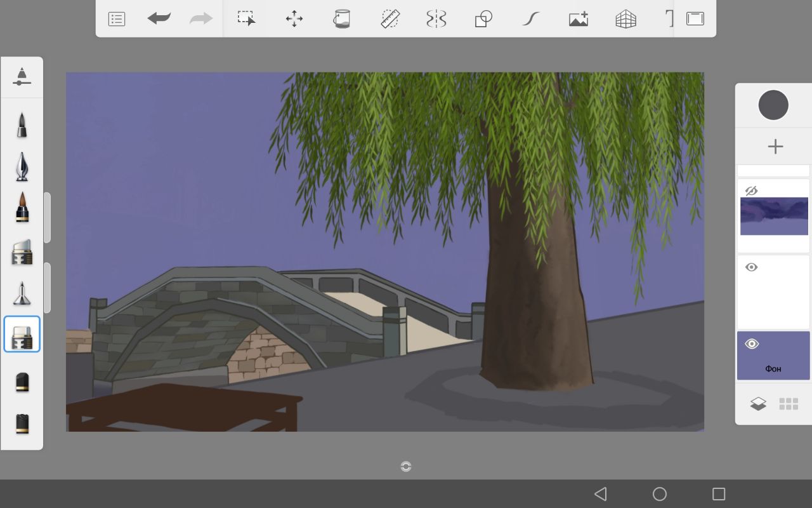Image resolution: width=812 pixels, height=508 pixels.
Task: Undo the last action
Action: pyautogui.click(x=159, y=19)
